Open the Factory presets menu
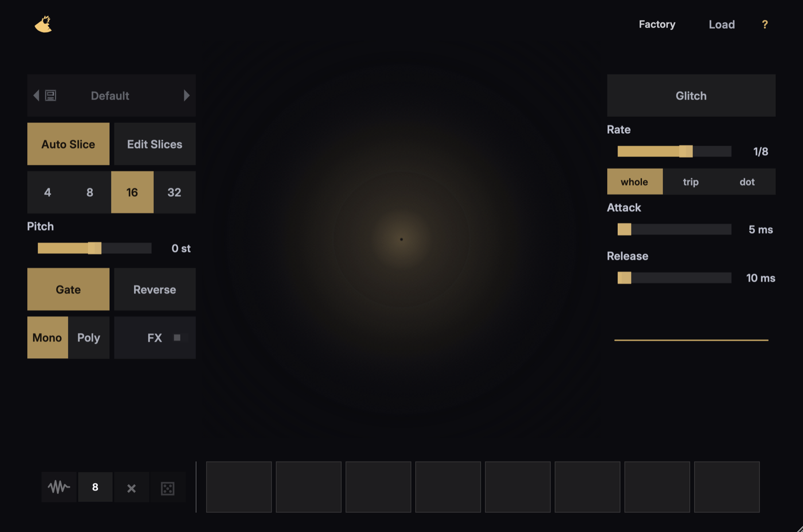Image resolution: width=803 pixels, height=532 pixels. tap(657, 24)
